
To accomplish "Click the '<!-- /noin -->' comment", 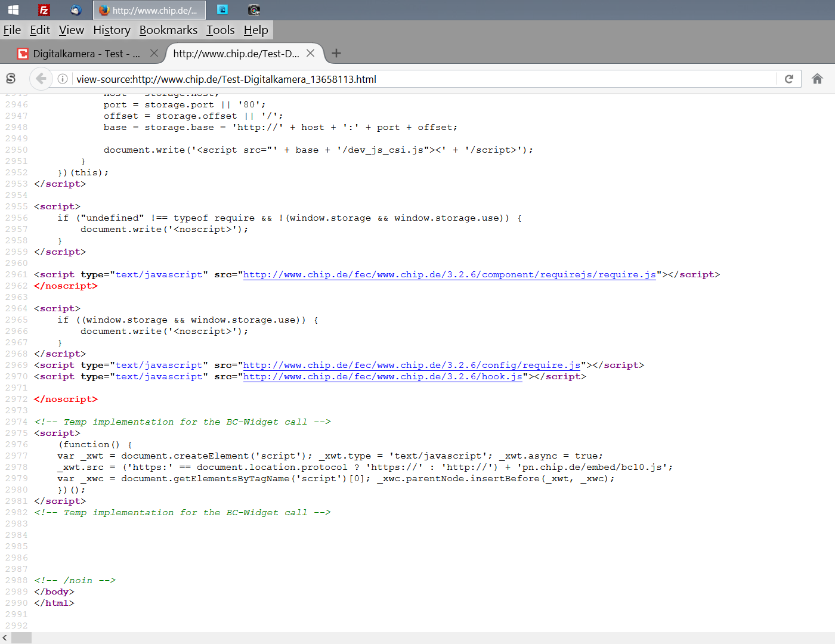I will [75, 580].
